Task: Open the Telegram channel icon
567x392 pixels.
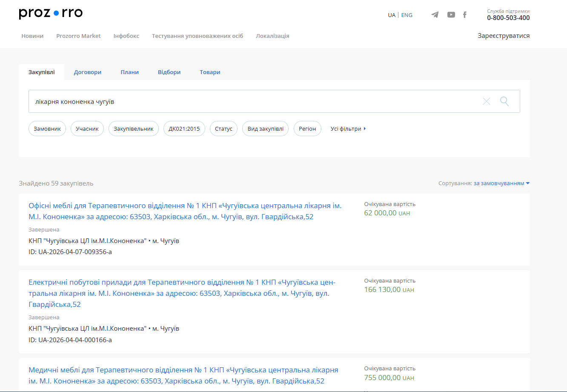Action: tap(435, 15)
